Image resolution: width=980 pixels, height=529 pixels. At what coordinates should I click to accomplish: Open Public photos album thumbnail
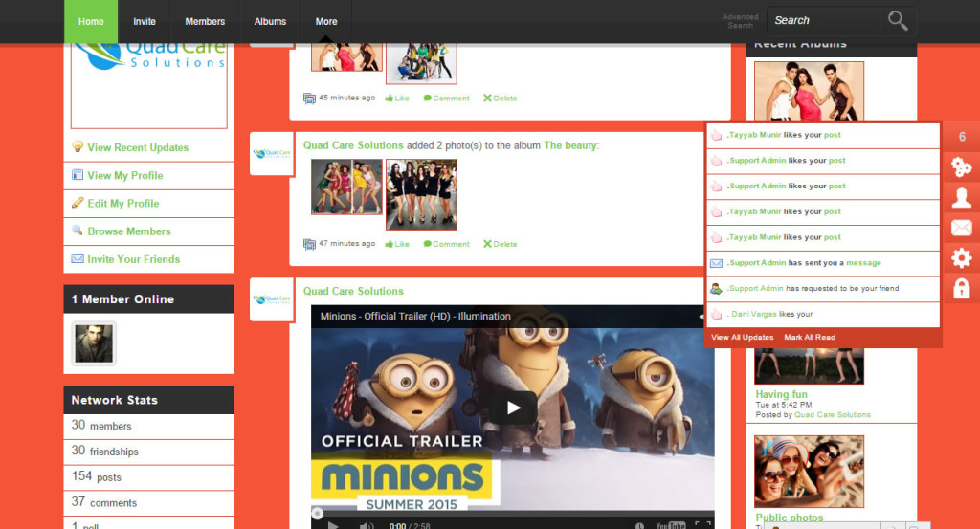809,472
